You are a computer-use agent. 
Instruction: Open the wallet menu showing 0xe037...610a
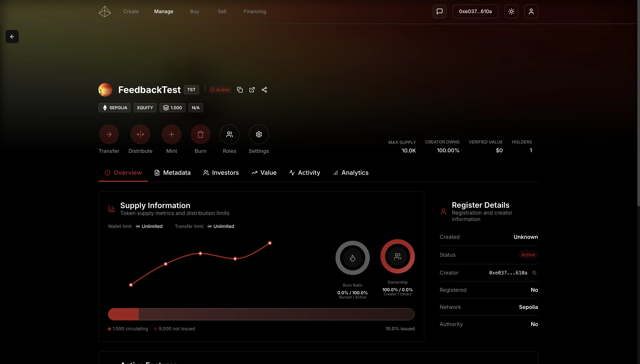click(x=475, y=11)
